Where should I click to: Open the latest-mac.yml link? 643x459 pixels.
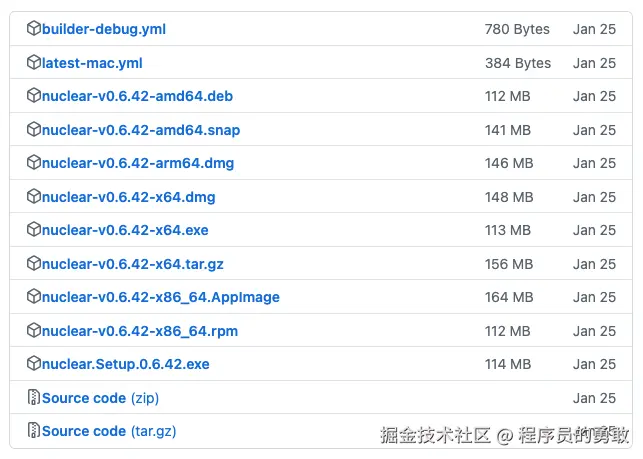[92, 63]
